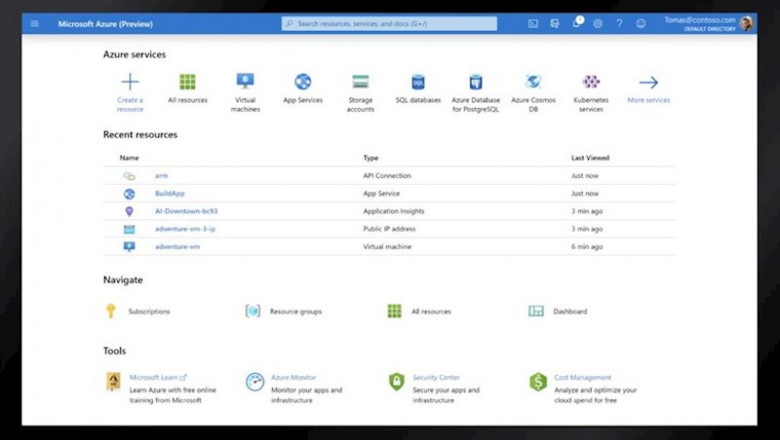Focus the Search resources input field

(x=389, y=23)
